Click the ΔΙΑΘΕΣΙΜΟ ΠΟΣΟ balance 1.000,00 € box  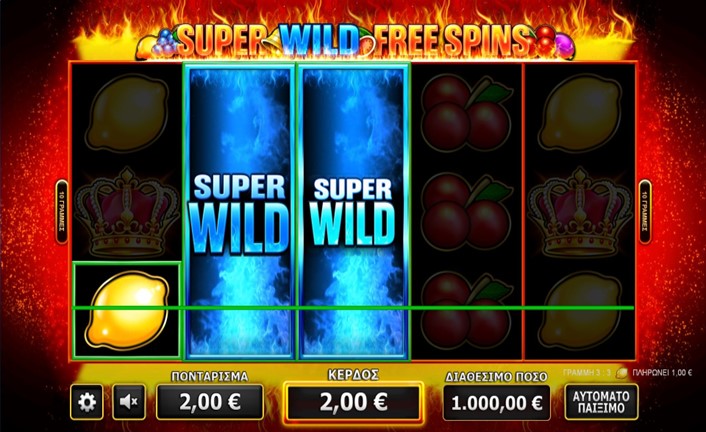coord(497,403)
